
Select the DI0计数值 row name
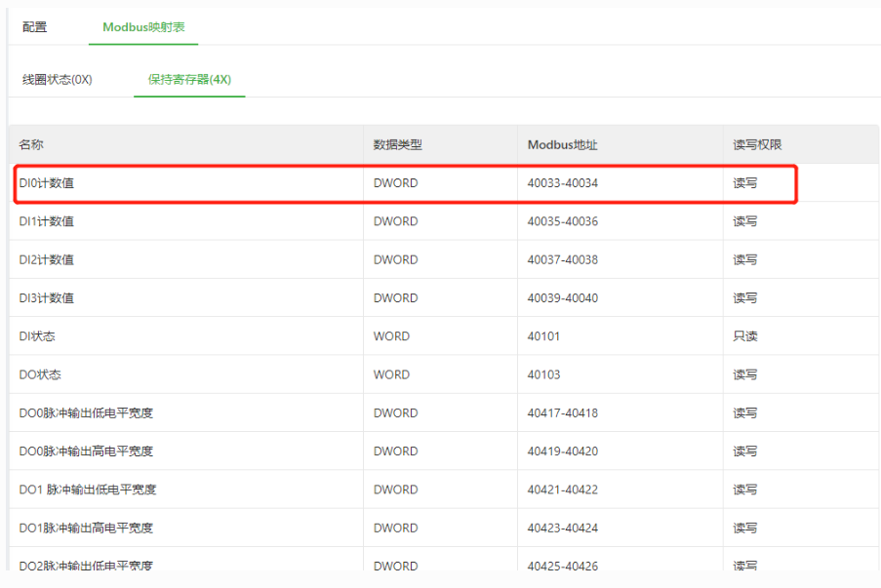47,183
